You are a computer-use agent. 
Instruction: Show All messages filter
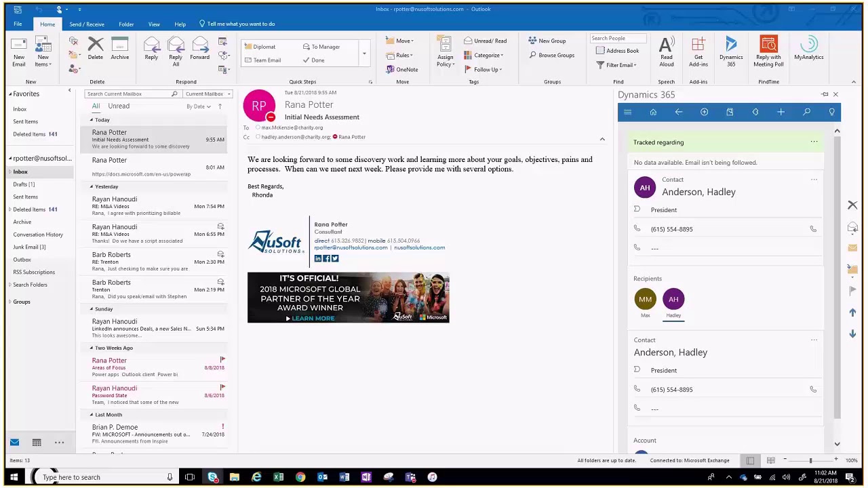pos(96,106)
